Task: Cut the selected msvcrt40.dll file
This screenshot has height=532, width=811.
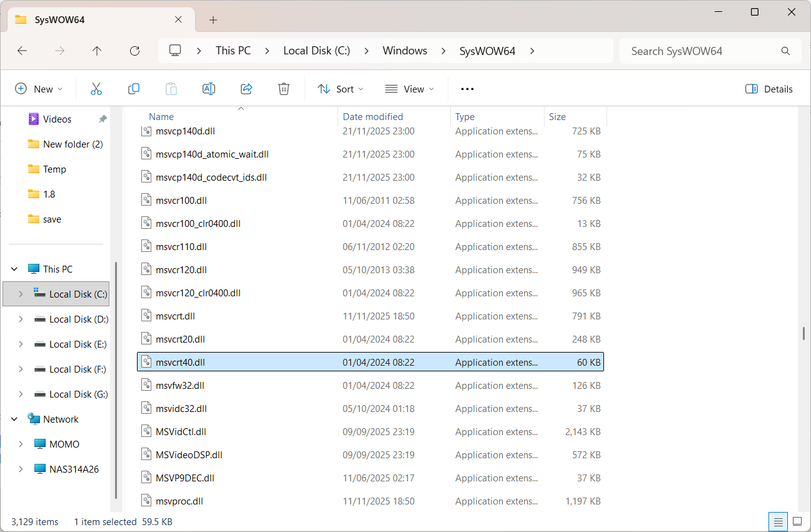Action: (96, 89)
